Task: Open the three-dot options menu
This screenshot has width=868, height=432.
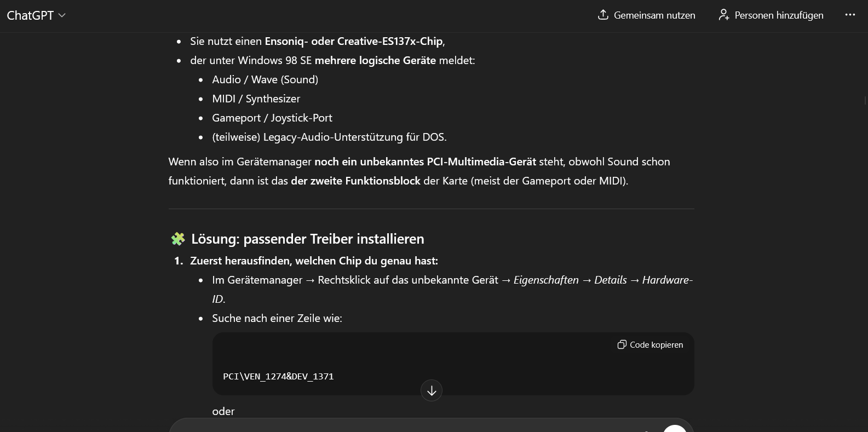Action: 850,15
